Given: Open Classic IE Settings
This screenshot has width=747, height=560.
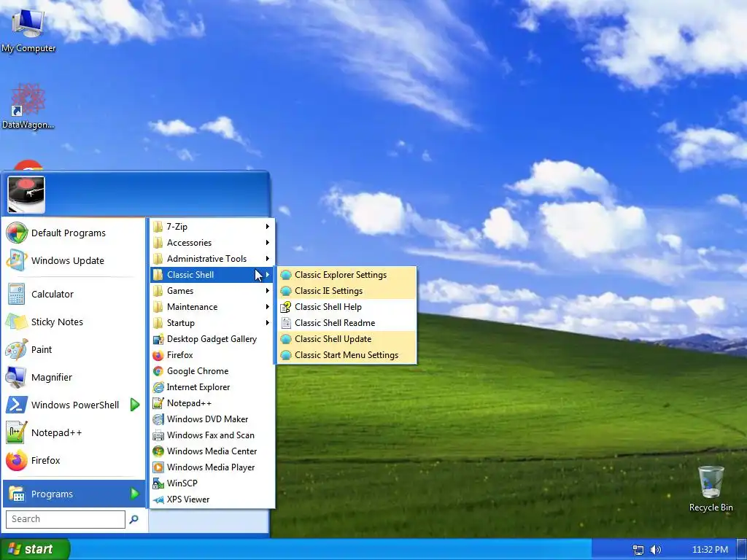Looking at the screenshot, I should [347, 291].
